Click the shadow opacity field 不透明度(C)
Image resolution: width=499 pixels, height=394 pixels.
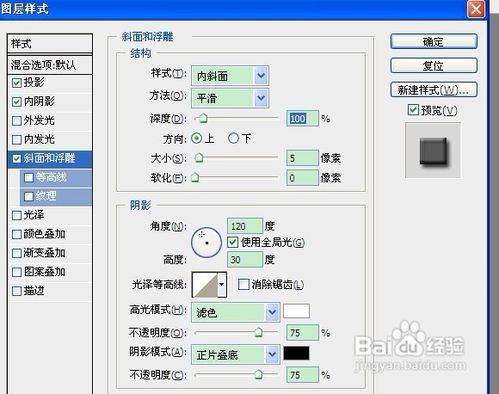click(302, 375)
